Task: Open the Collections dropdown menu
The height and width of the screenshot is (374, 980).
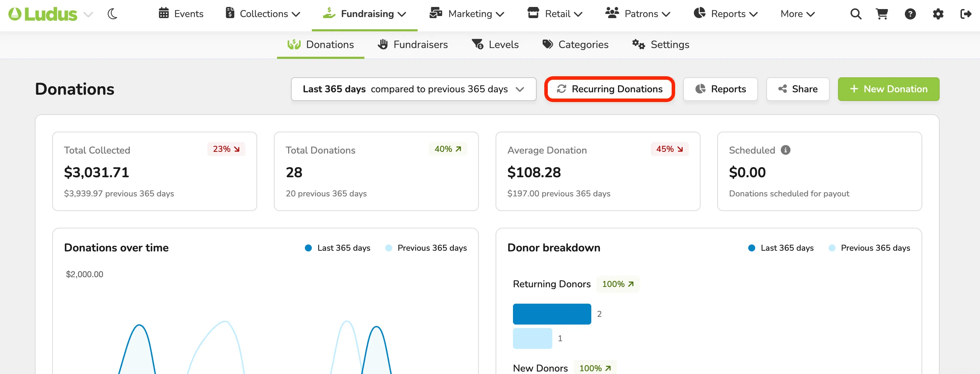Action: click(263, 14)
